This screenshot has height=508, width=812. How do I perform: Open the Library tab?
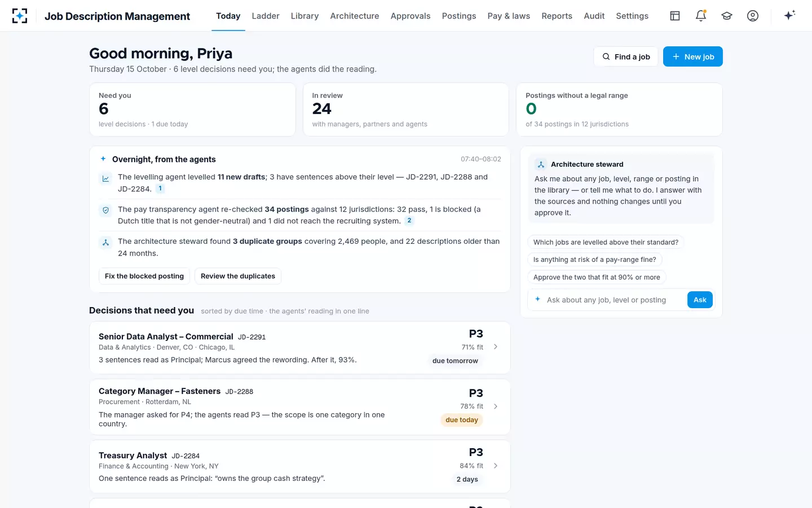(304, 16)
